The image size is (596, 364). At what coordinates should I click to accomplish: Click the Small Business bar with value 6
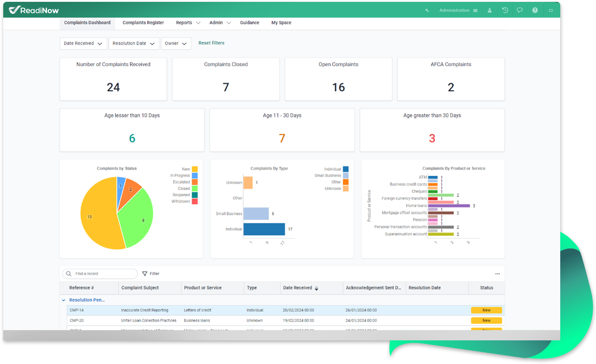click(x=256, y=213)
